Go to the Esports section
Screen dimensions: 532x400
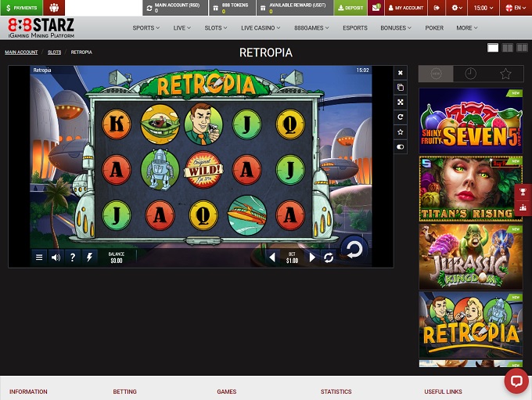354,27
